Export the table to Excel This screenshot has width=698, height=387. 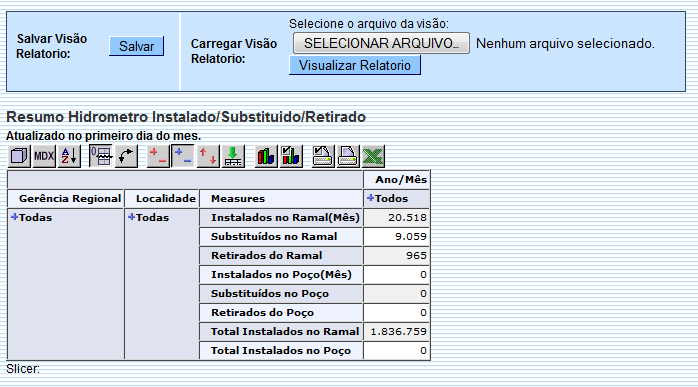373,156
